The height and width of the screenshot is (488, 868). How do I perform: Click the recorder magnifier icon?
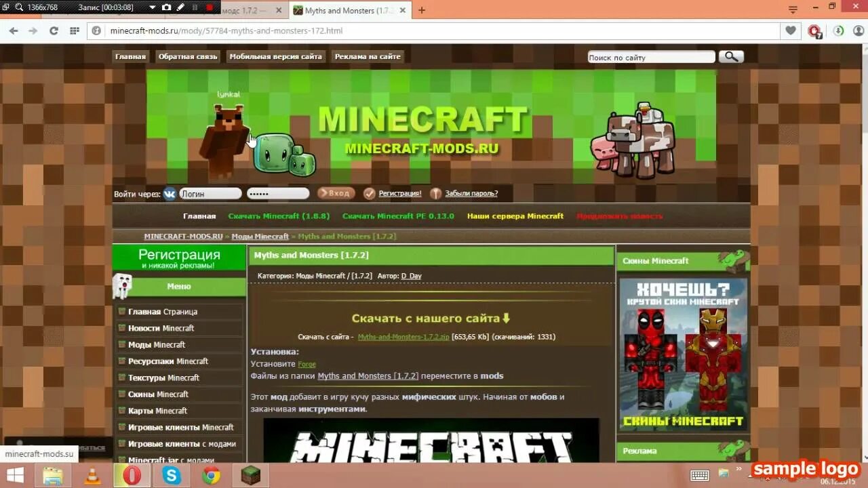[x=18, y=7]
